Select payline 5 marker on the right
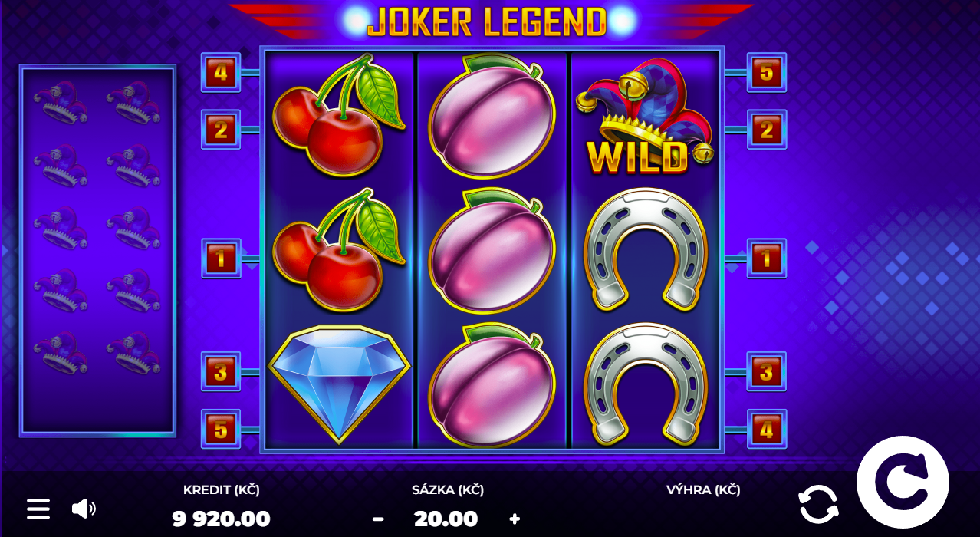980x537 pixels. [767, 73]
